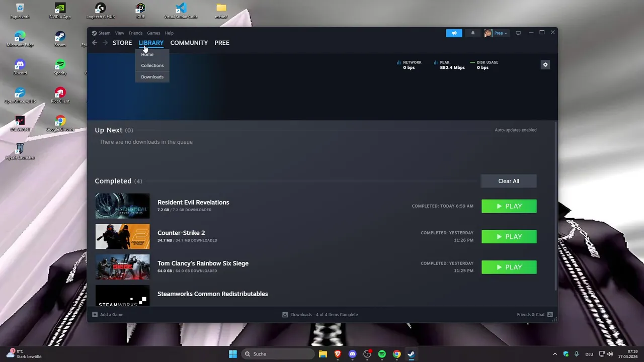Image resolution: width=644 pixels, height=362 pixels.
Task: Click Add a Game
Action: (108, 315)
